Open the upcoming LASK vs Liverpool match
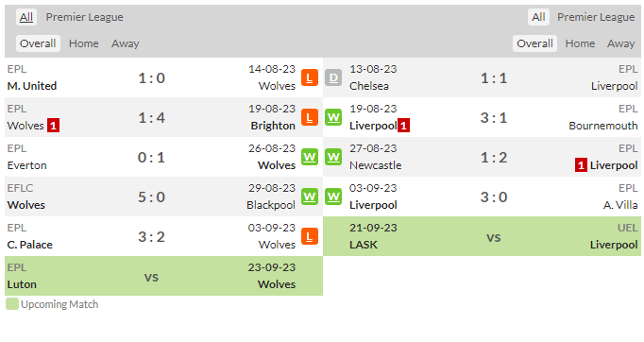 point(482,236)
